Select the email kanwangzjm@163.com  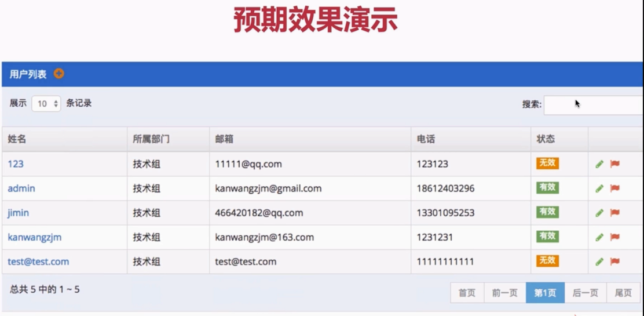(265, 237)
